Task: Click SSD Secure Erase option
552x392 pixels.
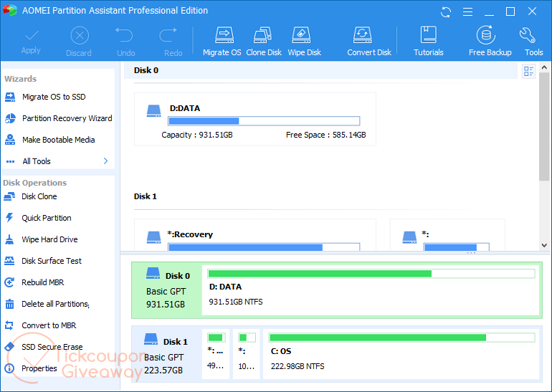Action: pos(52,347)
